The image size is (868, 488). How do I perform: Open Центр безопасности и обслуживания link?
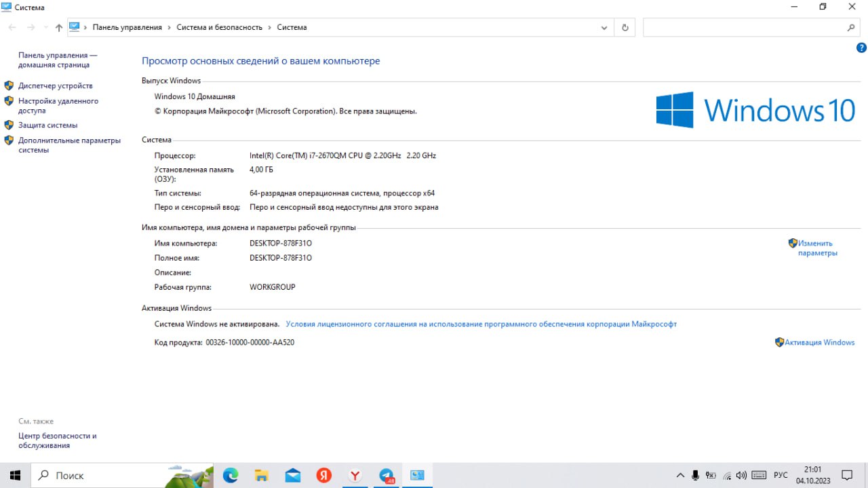pos(58,440)
